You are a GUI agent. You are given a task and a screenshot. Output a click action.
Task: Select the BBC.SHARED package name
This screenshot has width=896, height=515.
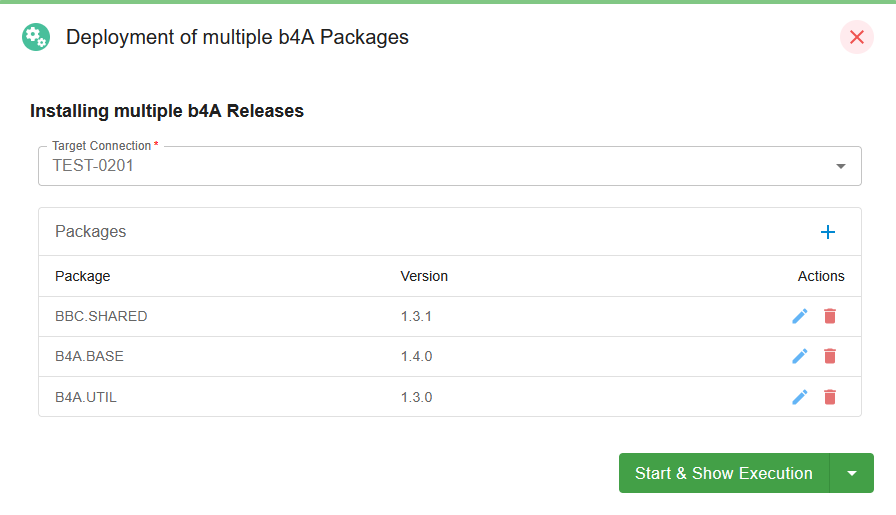(x=101, y=316)
